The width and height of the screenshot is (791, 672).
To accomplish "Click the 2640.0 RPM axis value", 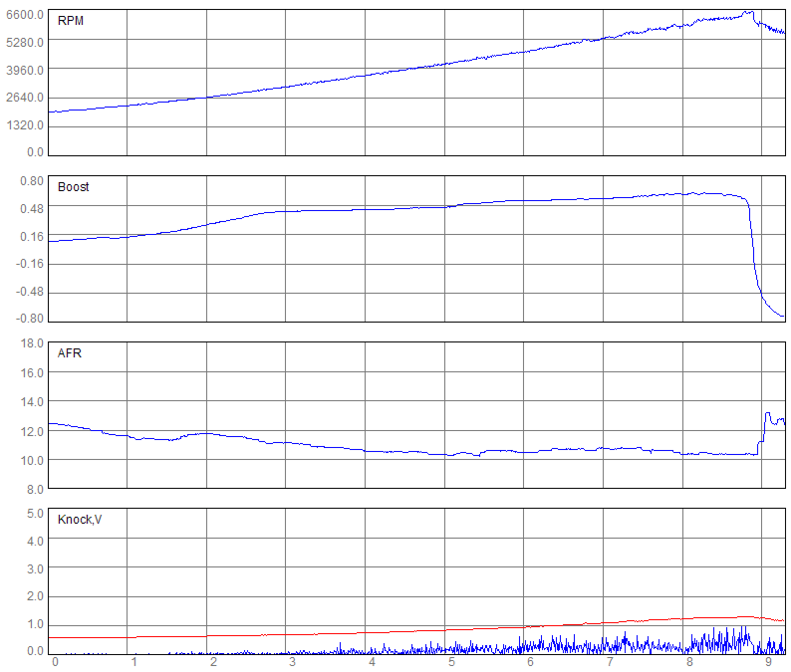I will click(x=25, y=98).
